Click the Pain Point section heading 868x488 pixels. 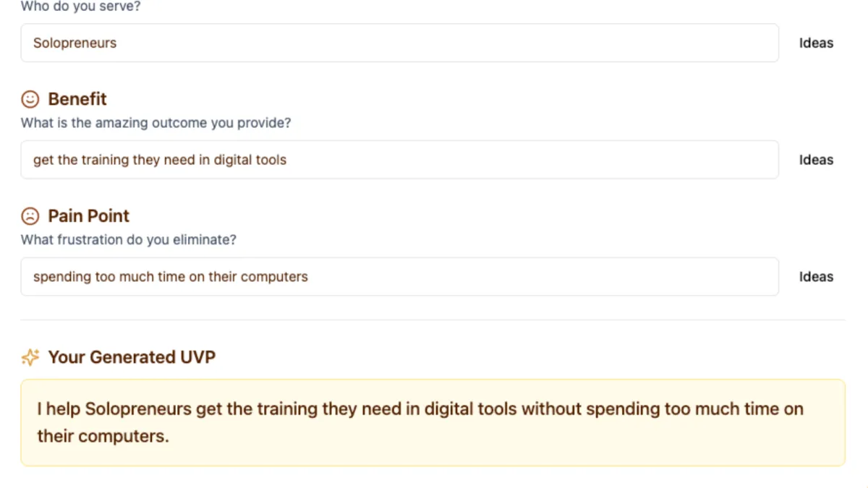tap(89, 216)
